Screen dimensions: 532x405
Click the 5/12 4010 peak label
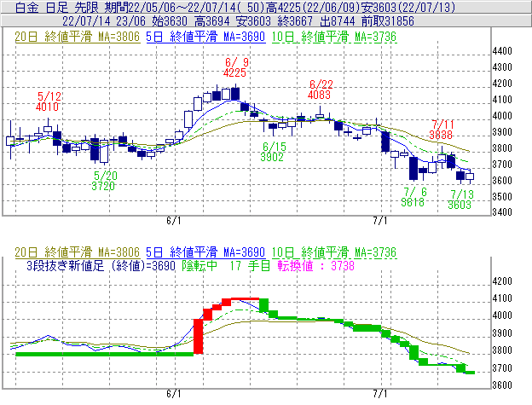(x=48, y=101)
